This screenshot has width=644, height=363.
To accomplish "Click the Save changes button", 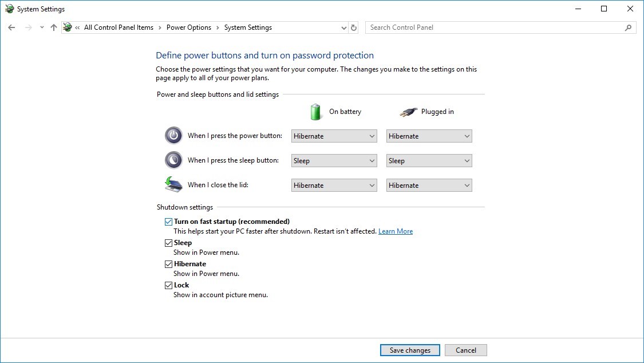I will click(x=410, y=350).
